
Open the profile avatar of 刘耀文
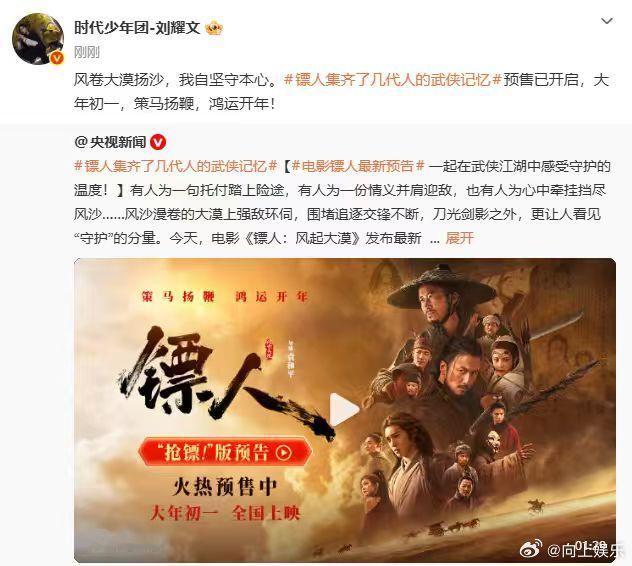click(38, 39)
